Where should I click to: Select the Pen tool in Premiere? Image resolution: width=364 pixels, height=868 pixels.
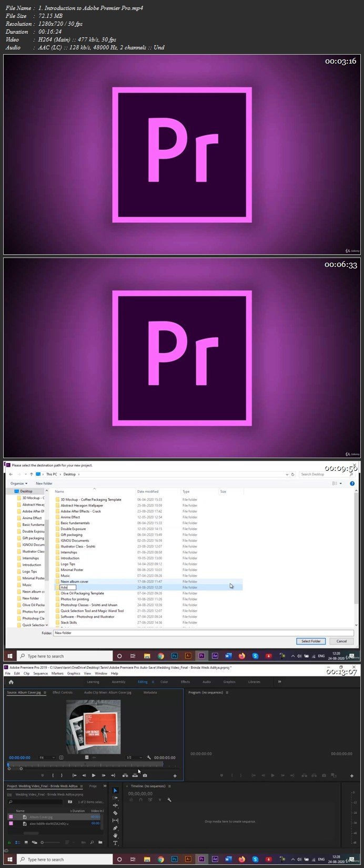point(116,828)
